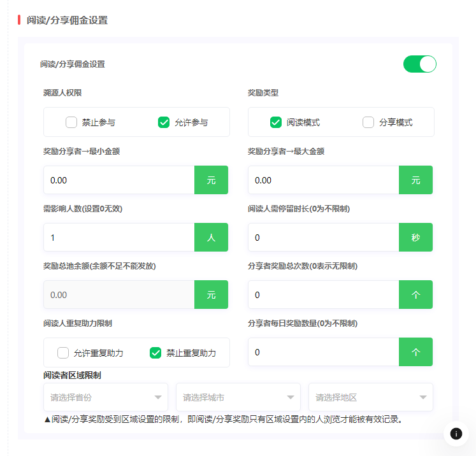Focus the 阅读人需停留时长 input field
476x456 pixels.
324,238
